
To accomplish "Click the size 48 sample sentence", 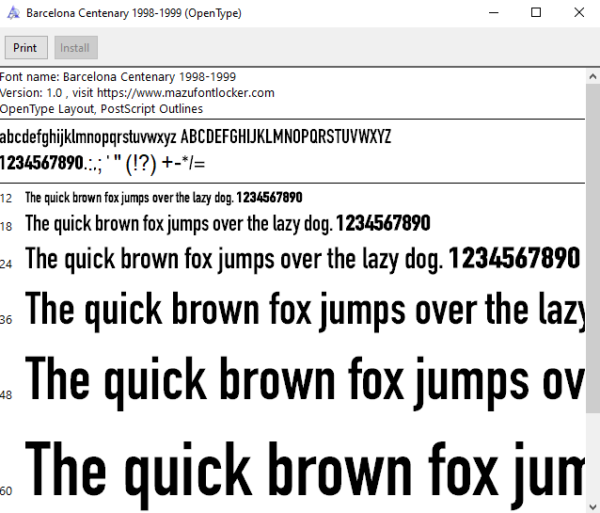I will [x=305, y=383].
